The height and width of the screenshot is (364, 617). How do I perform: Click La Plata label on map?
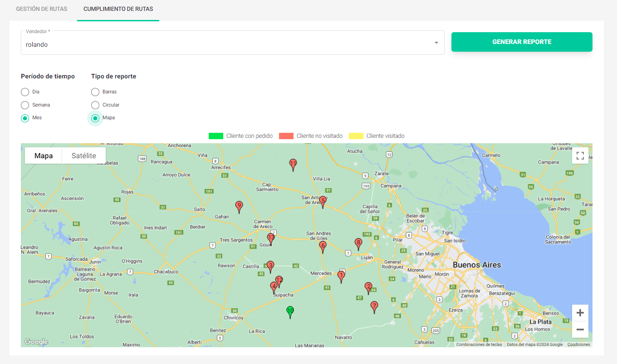click(540, 322)
